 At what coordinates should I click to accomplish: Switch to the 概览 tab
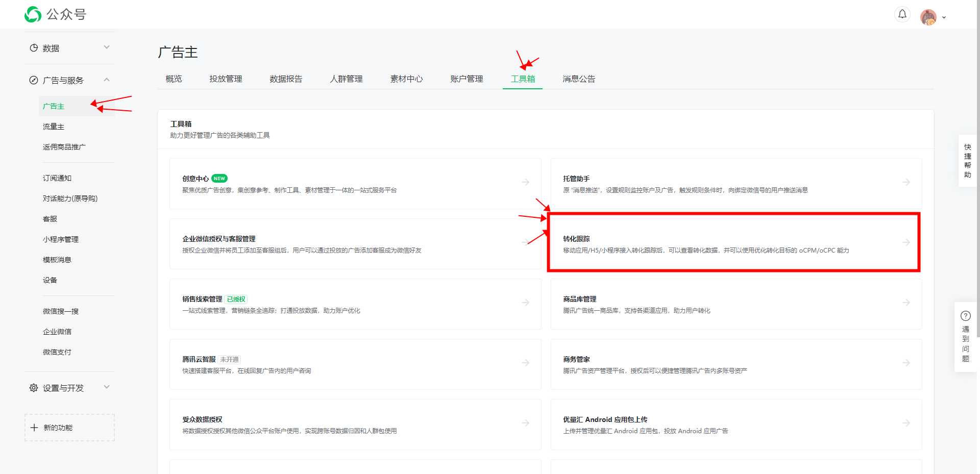click(174, 79)
